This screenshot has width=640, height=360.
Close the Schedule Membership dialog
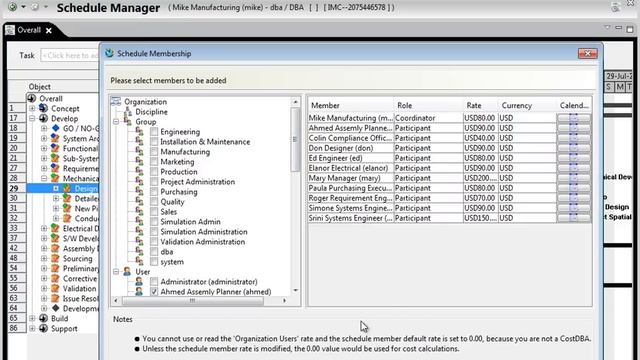click(587, 53)
